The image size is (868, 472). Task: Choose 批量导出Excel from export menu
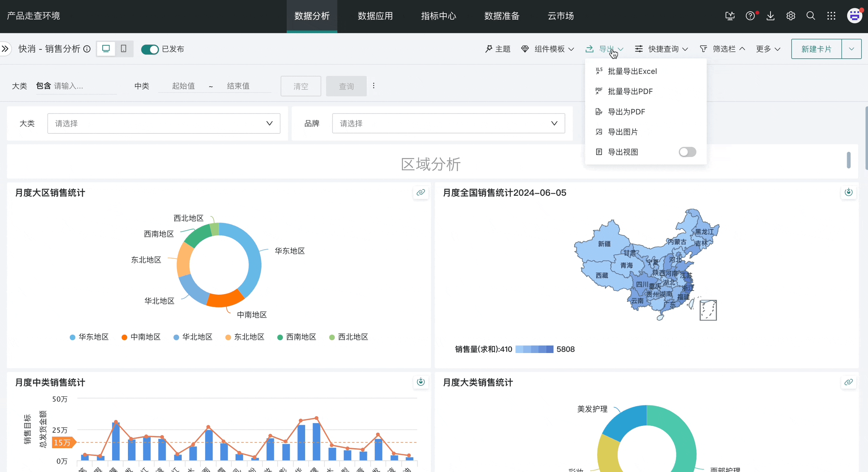point(646,71)
